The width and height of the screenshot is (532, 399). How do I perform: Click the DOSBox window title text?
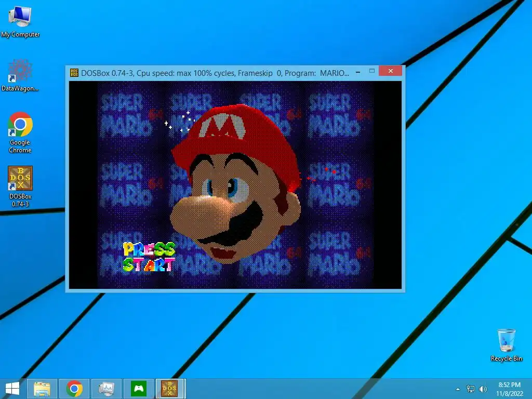point(215,73)
